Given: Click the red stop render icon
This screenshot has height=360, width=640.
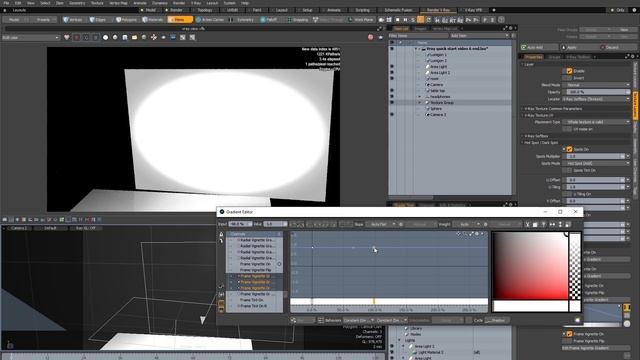Looking at the screenshot, I should coord(371,38).
